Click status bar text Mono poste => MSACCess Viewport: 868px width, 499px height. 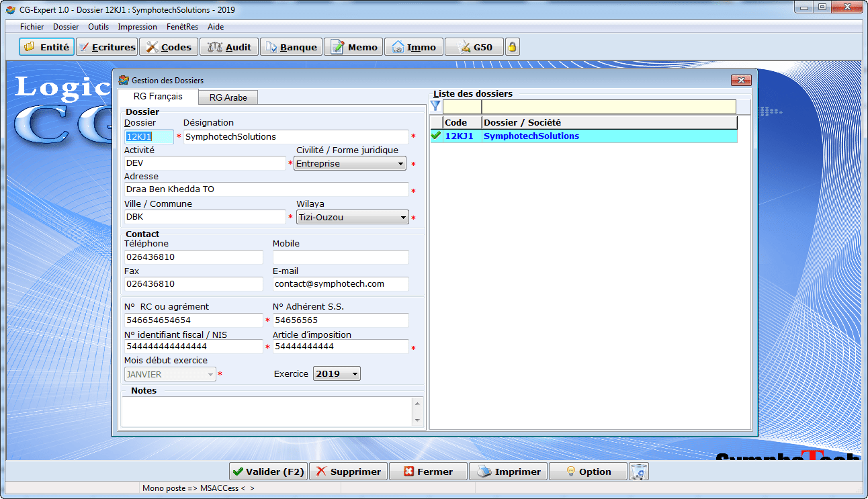tap(198, 488)
